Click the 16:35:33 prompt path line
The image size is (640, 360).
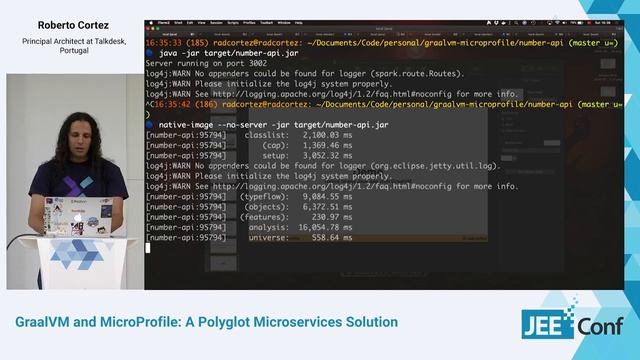(x=382, y=43)
